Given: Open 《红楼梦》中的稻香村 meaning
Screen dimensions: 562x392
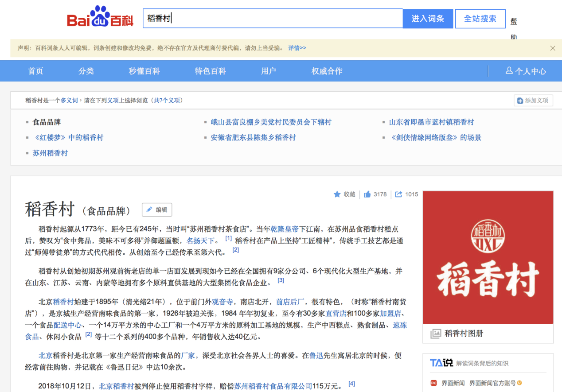Looking at the screenshot, I should coord(68,138).
